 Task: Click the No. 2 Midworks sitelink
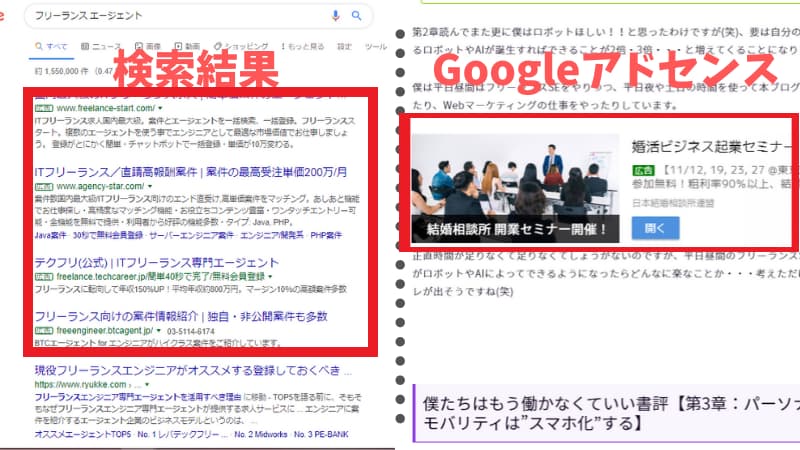point(261,434)
